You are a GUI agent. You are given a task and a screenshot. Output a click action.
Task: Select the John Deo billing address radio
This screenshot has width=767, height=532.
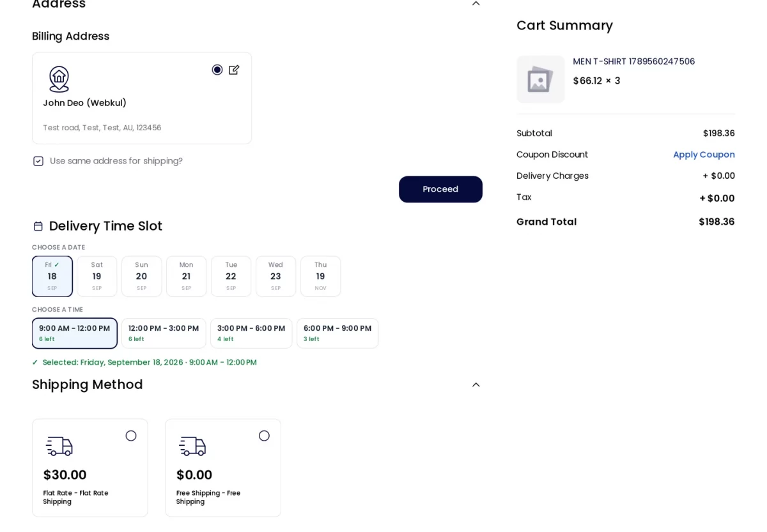[x=217, y=70]
